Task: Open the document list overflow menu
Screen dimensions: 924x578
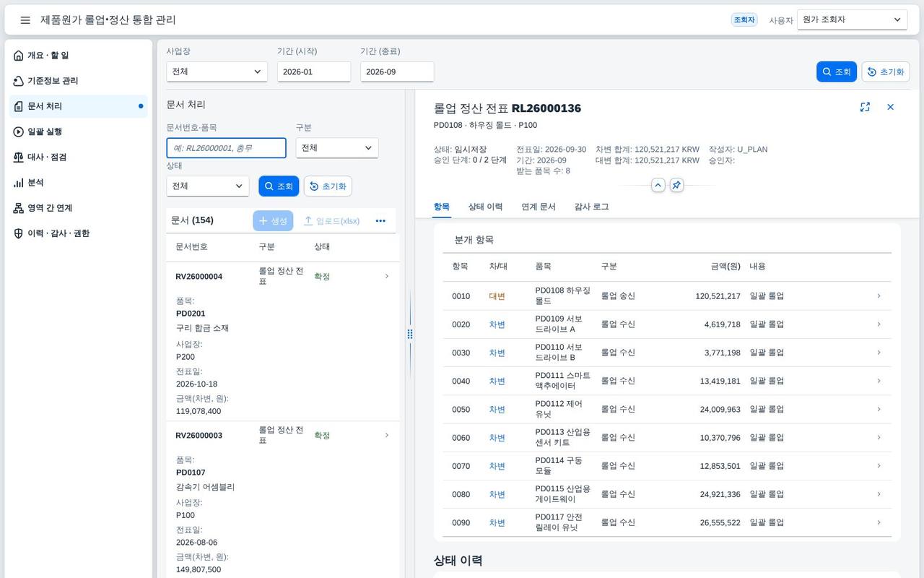Action: tap(380, 221)
